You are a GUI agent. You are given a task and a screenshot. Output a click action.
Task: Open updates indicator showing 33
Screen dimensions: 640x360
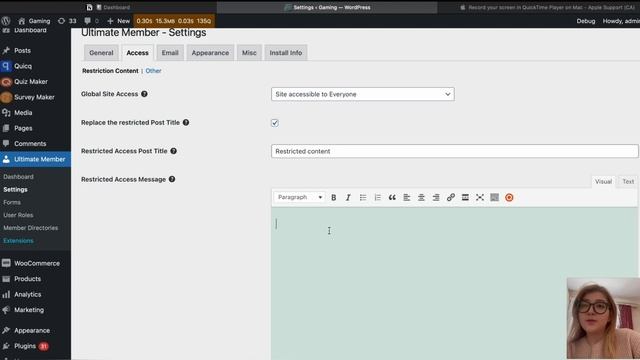tap(67, 21)
